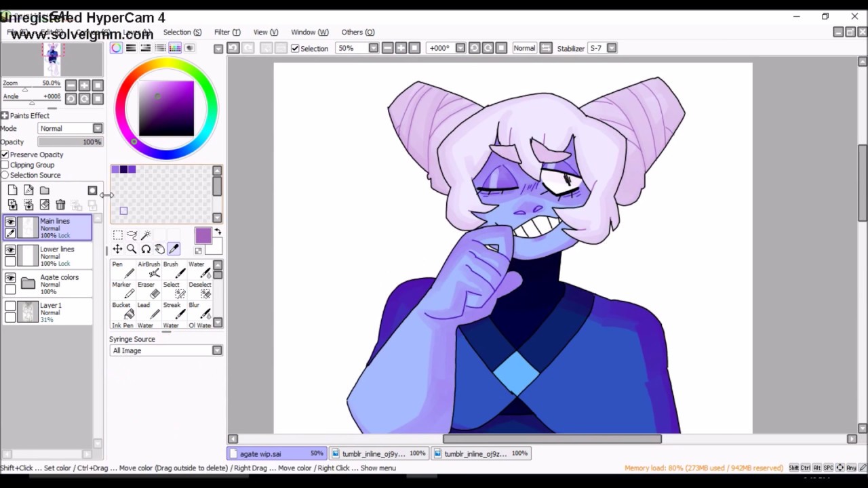The image size is (868, 488).
Task: Create a new linework layer
Action: 28,190
